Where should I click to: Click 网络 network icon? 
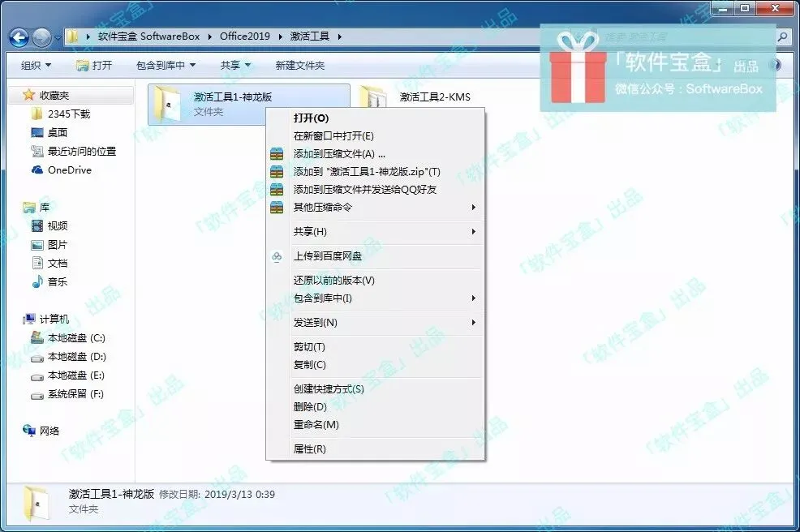click(29, 431)
